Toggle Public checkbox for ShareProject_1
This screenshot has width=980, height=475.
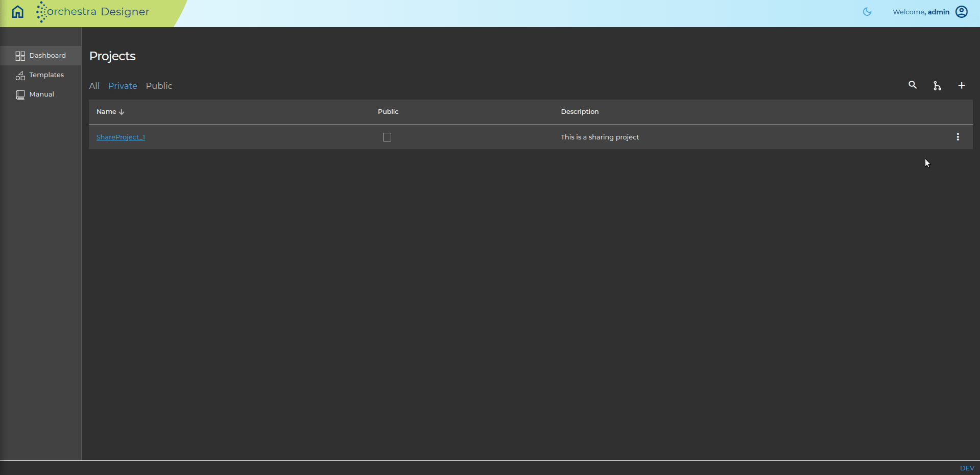click(x=387, y=137)
